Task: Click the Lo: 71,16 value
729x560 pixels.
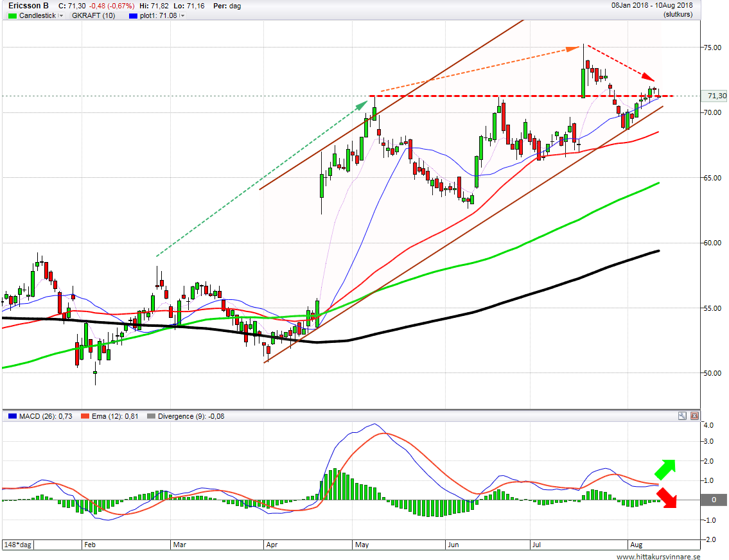Action: 189,6
